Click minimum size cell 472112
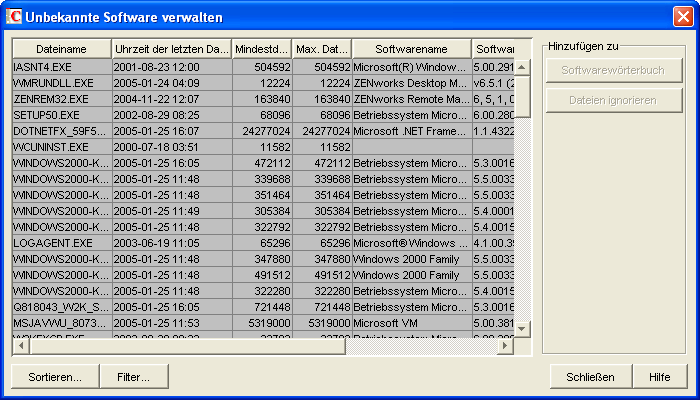 262,163
